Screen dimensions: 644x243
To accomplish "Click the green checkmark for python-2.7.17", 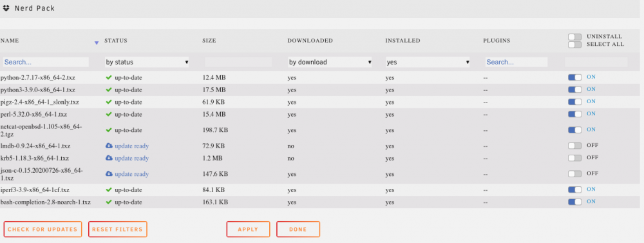I will (x=109, y=77).
